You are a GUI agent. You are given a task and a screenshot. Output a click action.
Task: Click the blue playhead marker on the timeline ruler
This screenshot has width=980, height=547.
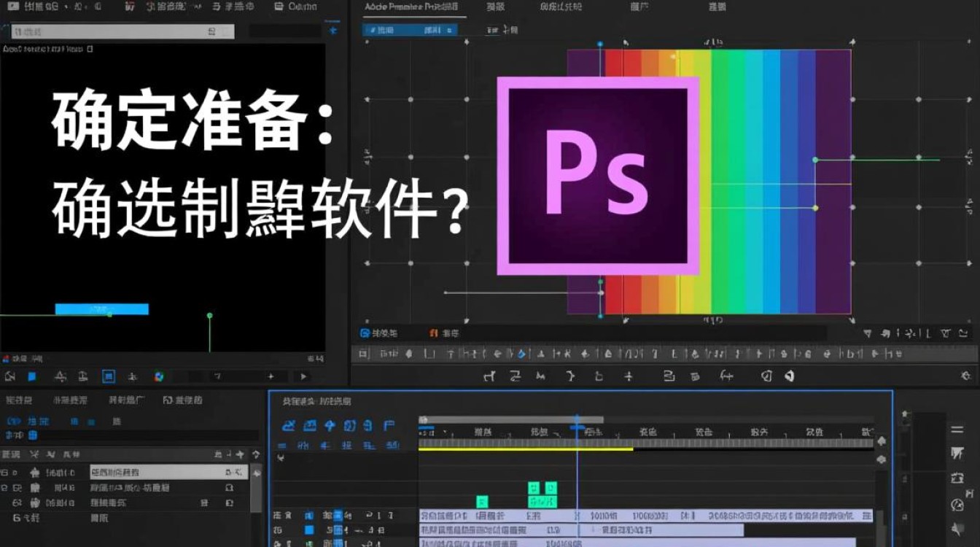(x=577, y=425)
